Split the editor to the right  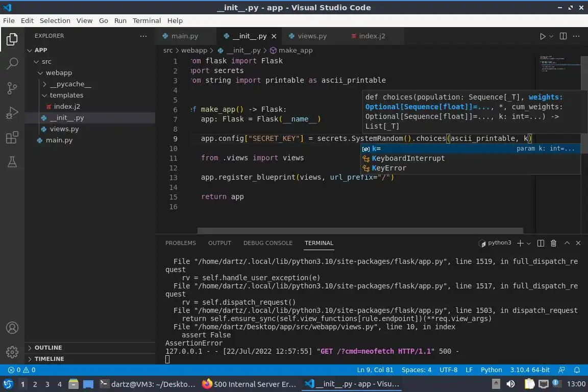point(563,36)
